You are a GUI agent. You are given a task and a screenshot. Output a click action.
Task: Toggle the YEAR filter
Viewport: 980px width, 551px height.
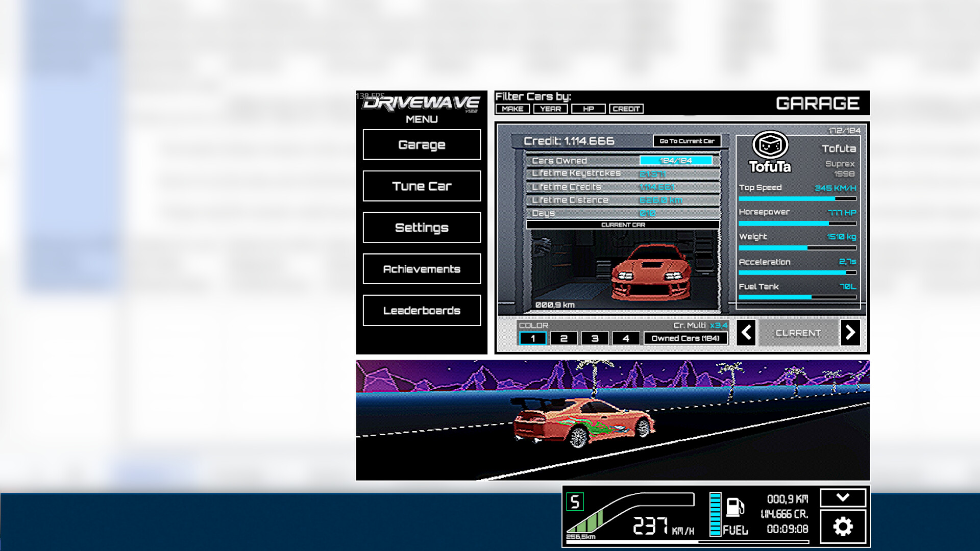550,109
